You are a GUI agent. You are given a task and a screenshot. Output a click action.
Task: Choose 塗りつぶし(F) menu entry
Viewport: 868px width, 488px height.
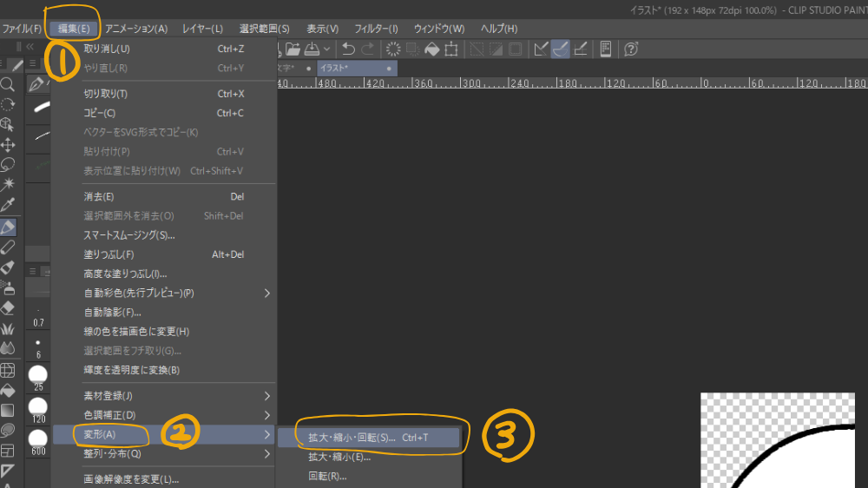pos(164,254)
